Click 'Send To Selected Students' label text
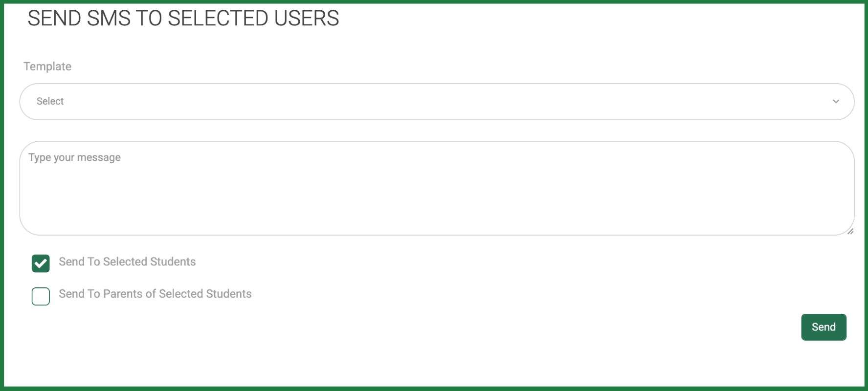Viewport: 868px width, 391px height. (127, 262)
